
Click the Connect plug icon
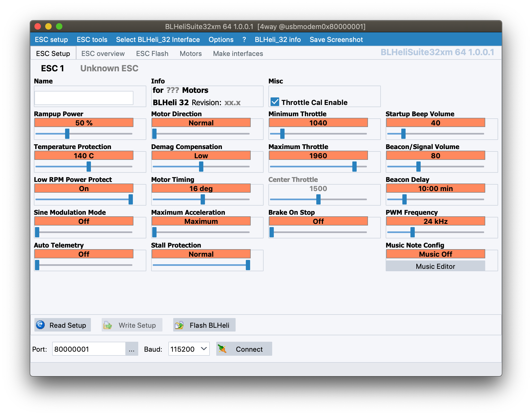(222, 349)
